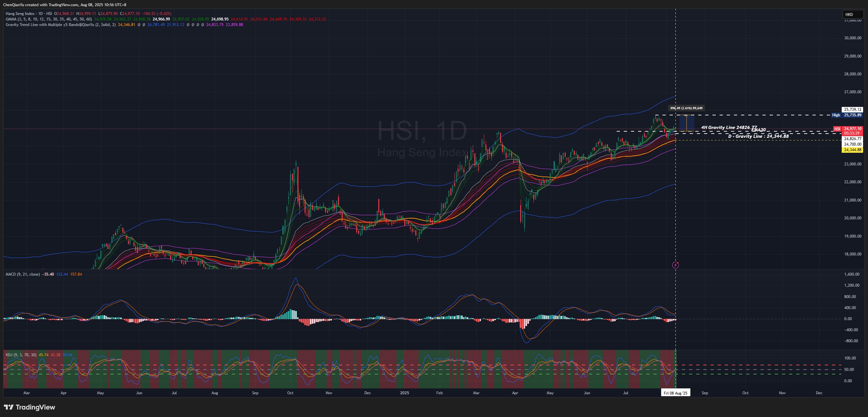This screenshot has width=868, height=417.
Task: Click the 24,826.77 price axis label
Action: 852,139
